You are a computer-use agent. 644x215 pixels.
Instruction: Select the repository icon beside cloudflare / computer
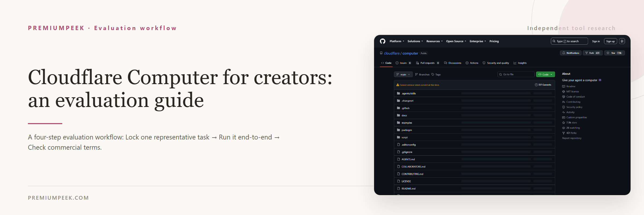[381, 53]
